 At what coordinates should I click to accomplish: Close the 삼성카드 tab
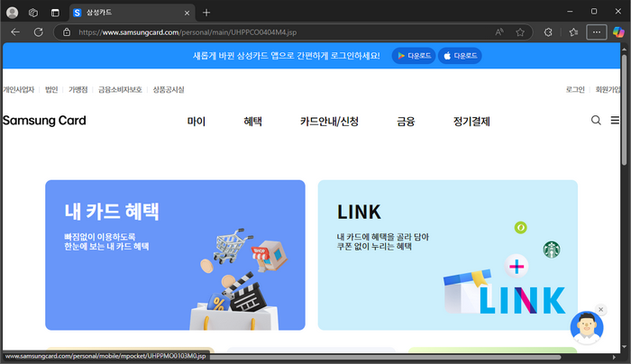click(x=187, y=13)
